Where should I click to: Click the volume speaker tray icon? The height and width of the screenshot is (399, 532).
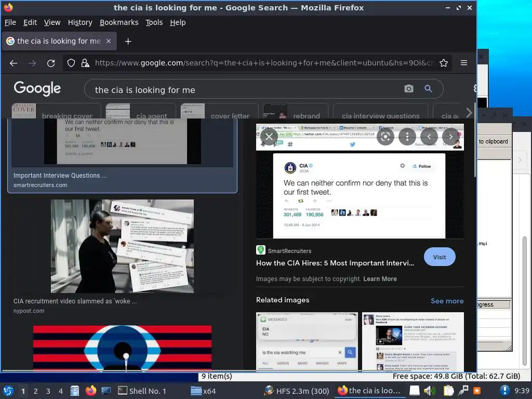coord(429,391)
